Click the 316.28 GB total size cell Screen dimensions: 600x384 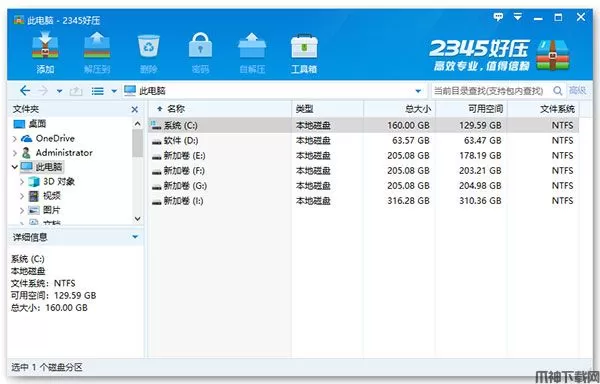click(x=408, y=201)
